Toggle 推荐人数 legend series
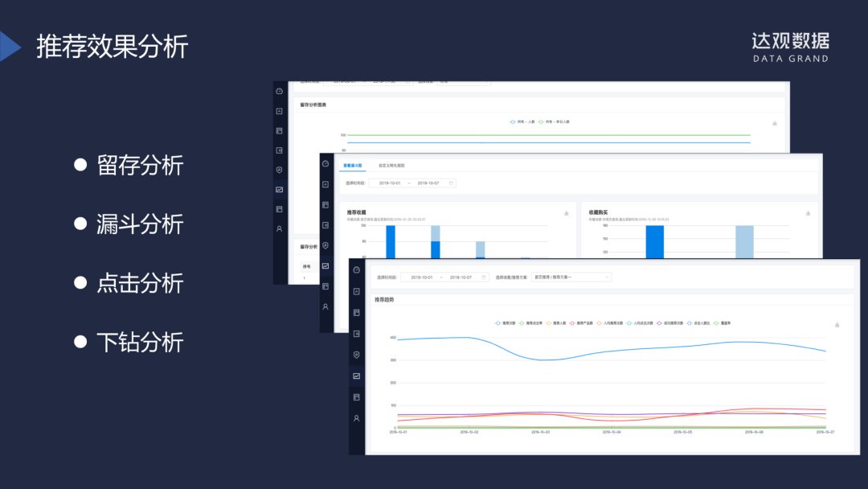The image size is (868, 489). click(x=556, y=323)
